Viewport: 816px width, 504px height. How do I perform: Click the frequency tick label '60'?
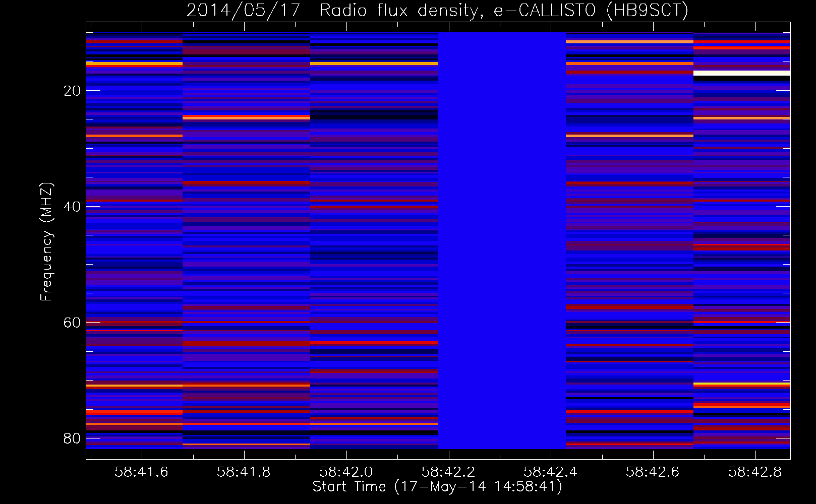coord(72,323)
